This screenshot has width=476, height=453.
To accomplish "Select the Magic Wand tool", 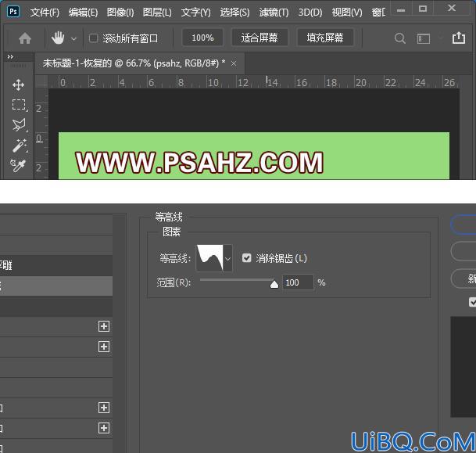I will click(19, 146).
